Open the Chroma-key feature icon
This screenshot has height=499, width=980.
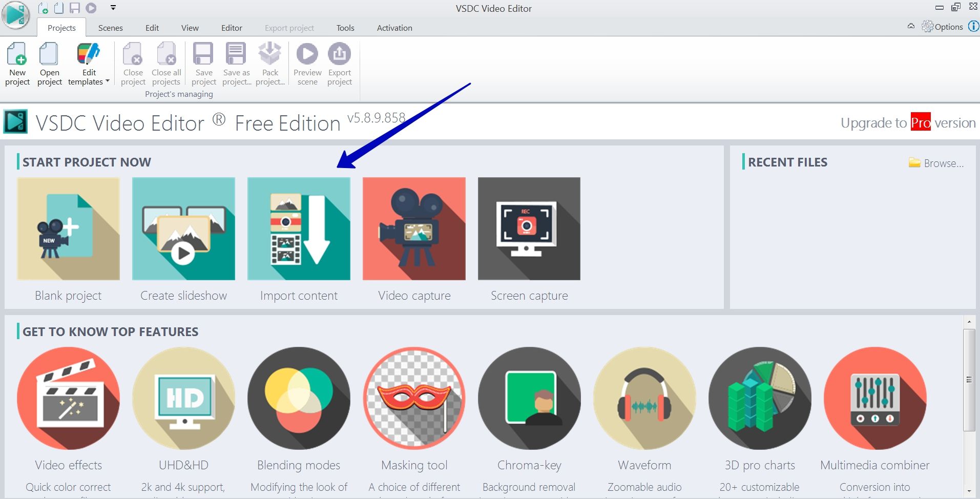(x=529, y=398)
